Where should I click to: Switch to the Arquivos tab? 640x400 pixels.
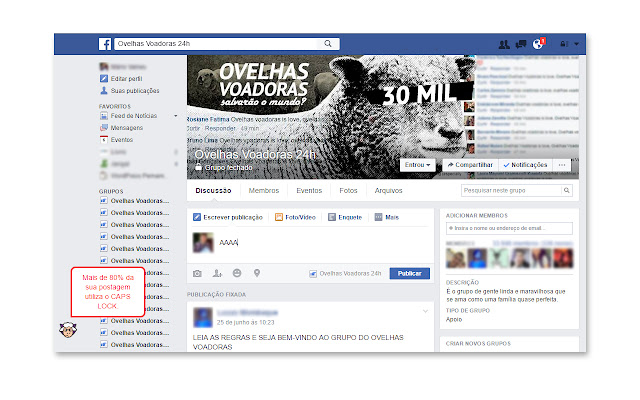click(x=389, y=191)
